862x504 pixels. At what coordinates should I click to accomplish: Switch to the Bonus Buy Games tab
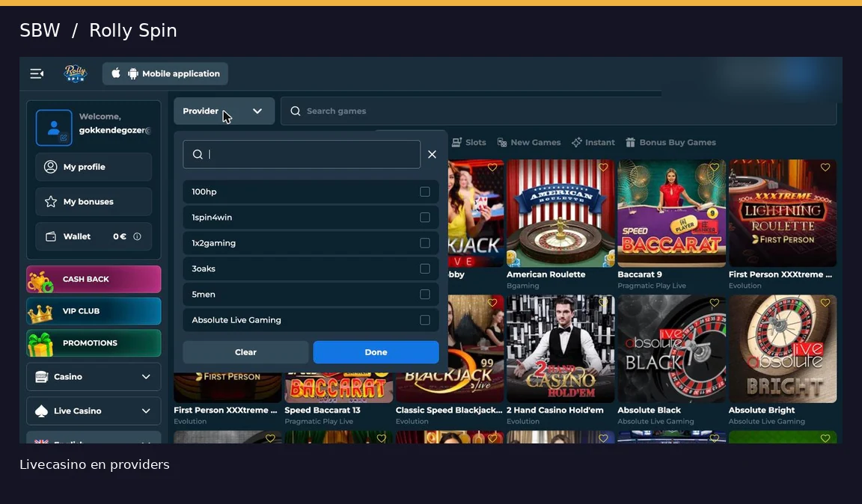670,142
